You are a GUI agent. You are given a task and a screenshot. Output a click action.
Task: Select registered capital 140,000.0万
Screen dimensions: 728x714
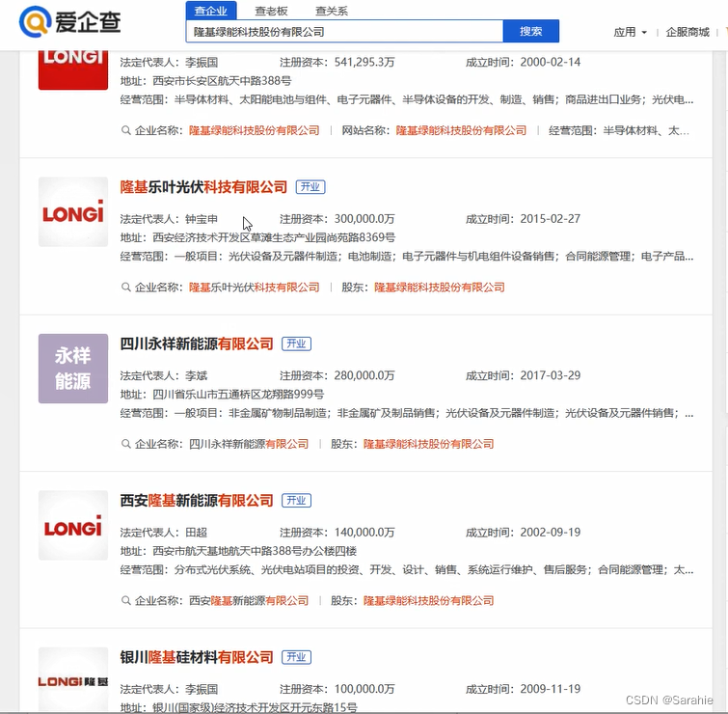click(x=364, y=533)
